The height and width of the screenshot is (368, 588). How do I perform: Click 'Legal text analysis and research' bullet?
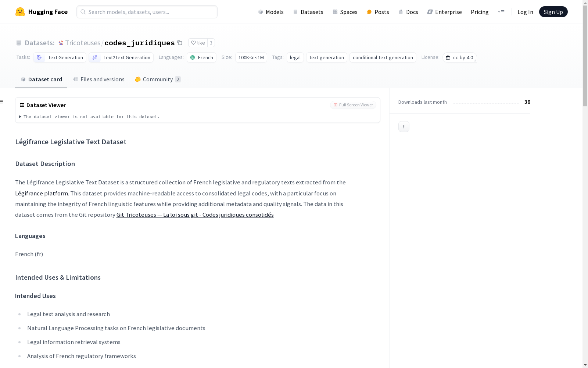[68, 314]
